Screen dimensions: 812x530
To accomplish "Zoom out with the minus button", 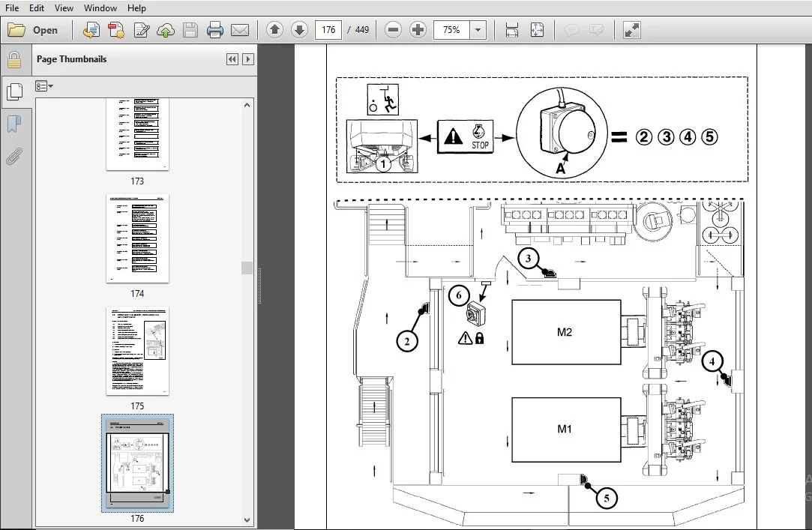I will pos(393,30).
